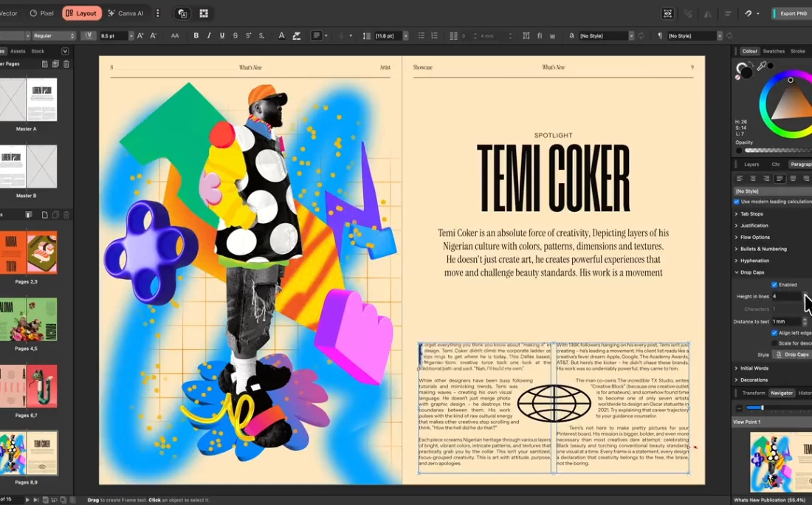Underline the selected text
This screenshot has width=812, height=505.
coord(222,35)
